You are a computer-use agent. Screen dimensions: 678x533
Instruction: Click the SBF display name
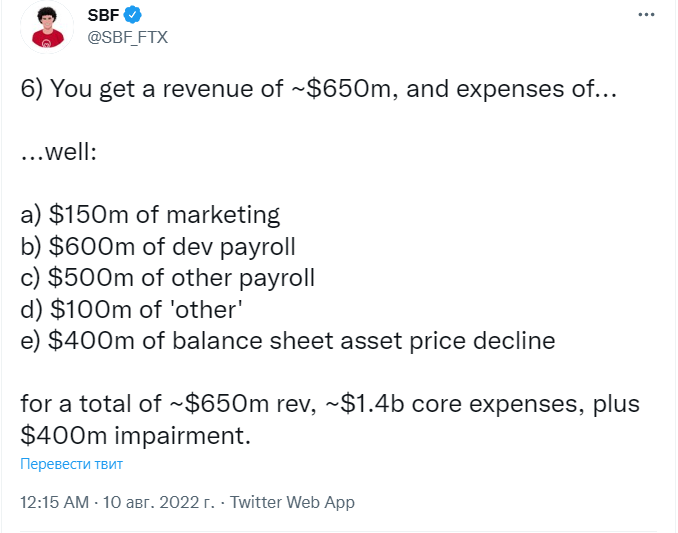[106, 15]
